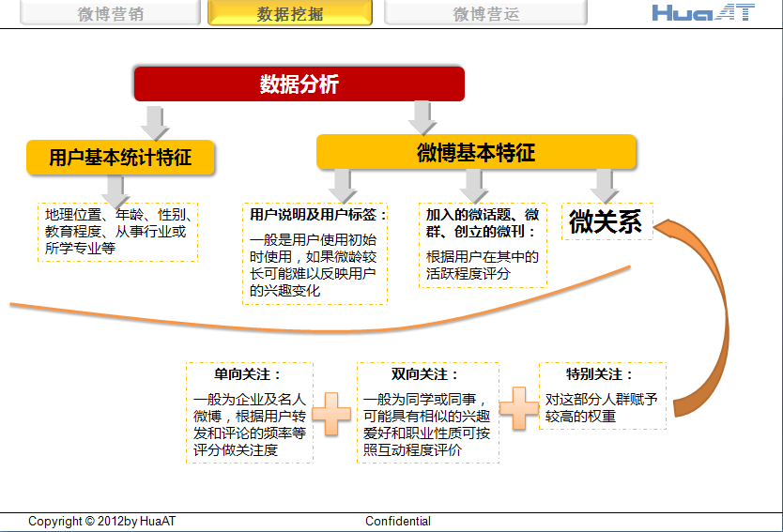Image resolution: width=783 pixels, height=532 pixels.
Task: Click the plus icon before 特别关注 box
Action: tap(519, 408)
